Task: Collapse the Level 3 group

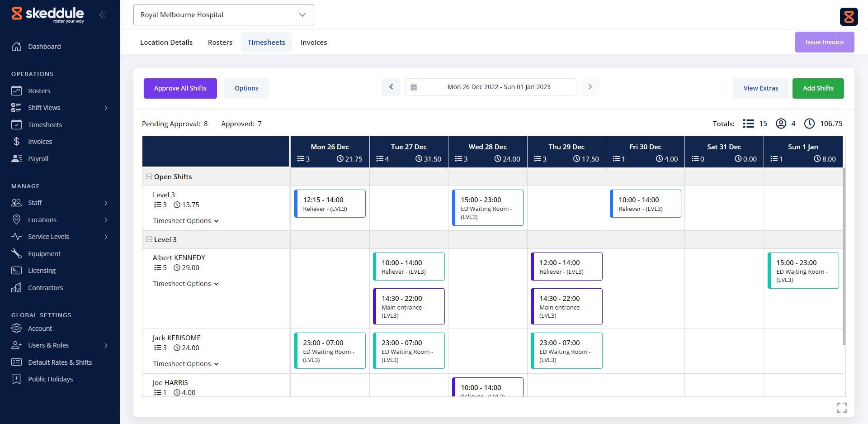Action: [x=149, y=239]
